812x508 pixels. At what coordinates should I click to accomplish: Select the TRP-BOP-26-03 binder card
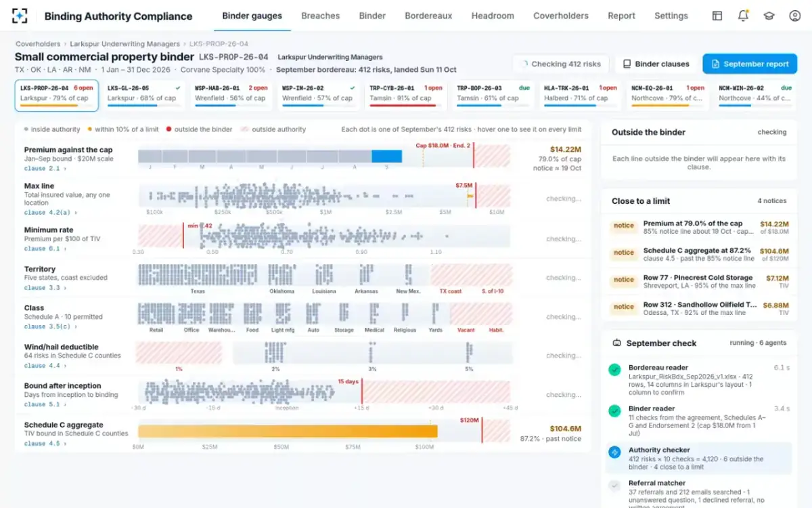point(493,95)
